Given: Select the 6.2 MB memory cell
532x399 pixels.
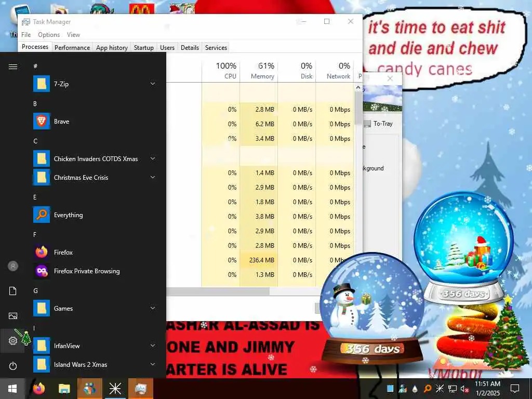Looking at the screenshot, I should click(x=259, y=124).
